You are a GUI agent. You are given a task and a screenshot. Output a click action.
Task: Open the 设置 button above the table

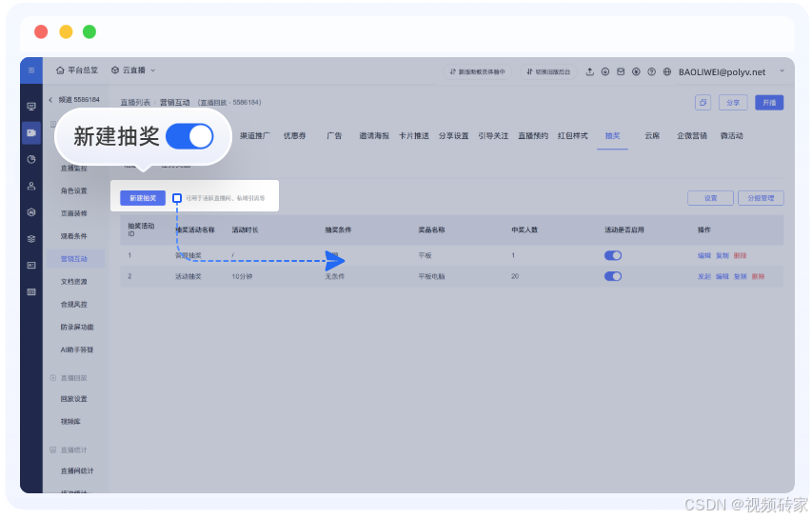pos(710,198)
